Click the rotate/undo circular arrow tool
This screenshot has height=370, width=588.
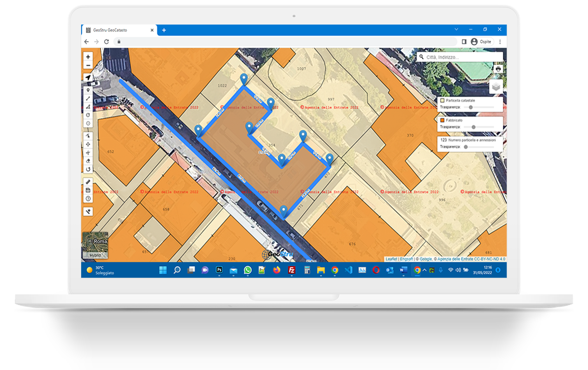tap(88, 169)
